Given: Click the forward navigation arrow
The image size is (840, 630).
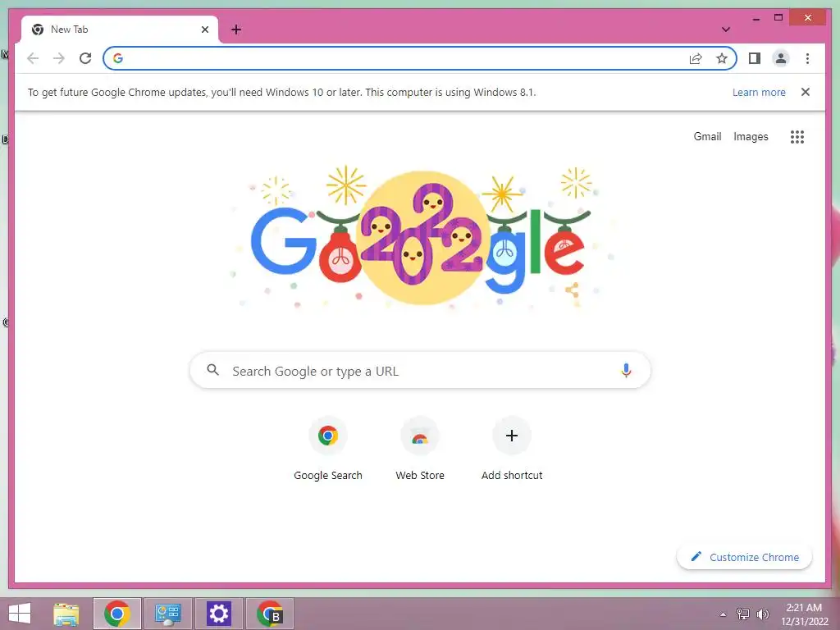Looking at the screenshot, I should [59, 58].
